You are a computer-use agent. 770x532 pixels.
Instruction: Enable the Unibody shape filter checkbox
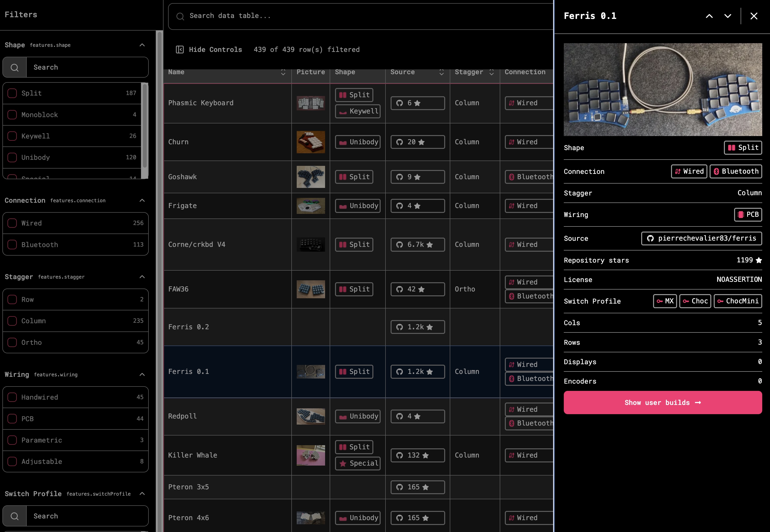coord(12,157)
